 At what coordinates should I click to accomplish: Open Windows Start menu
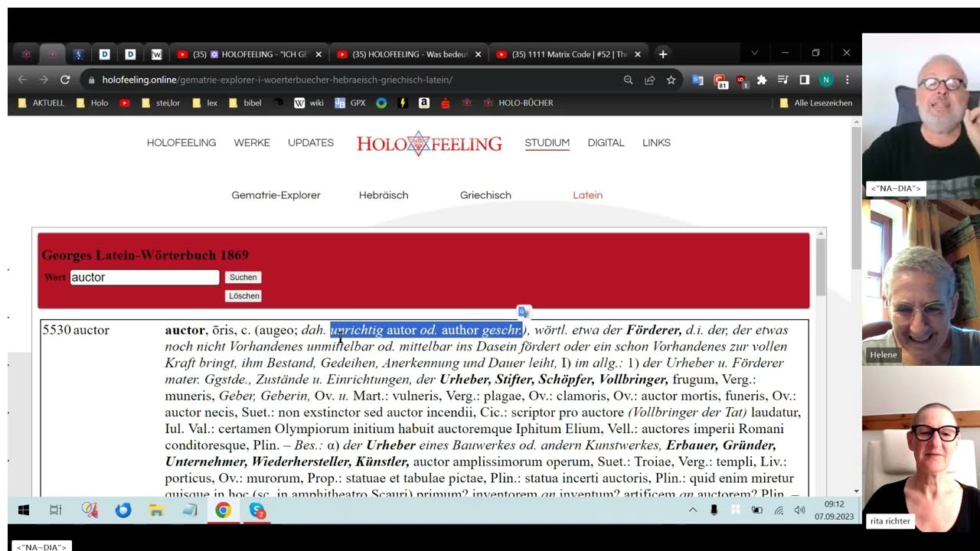pyautogui.click(x=23, y=510)
